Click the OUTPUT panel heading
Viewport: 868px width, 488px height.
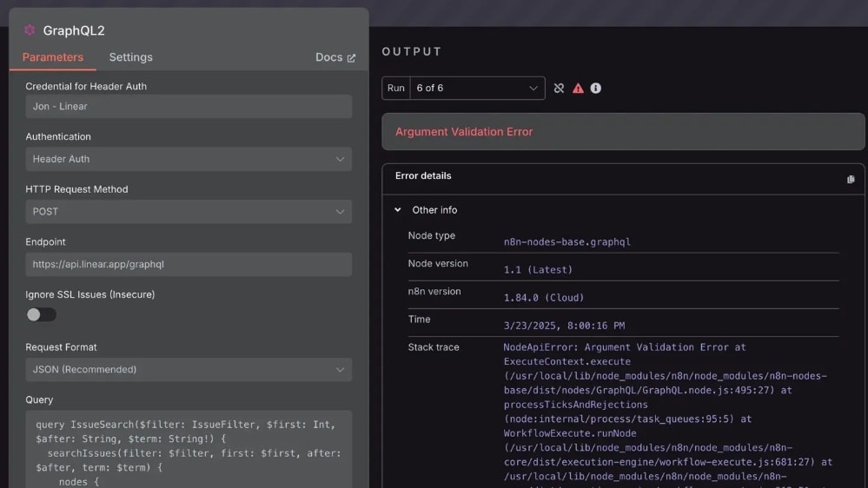(411, 51)
